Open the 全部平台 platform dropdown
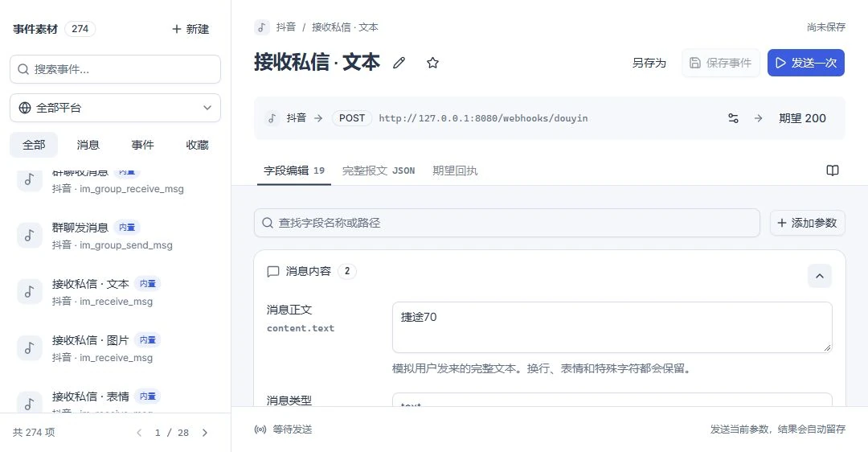This screenshot has height=452, width=868. [115, 108]
